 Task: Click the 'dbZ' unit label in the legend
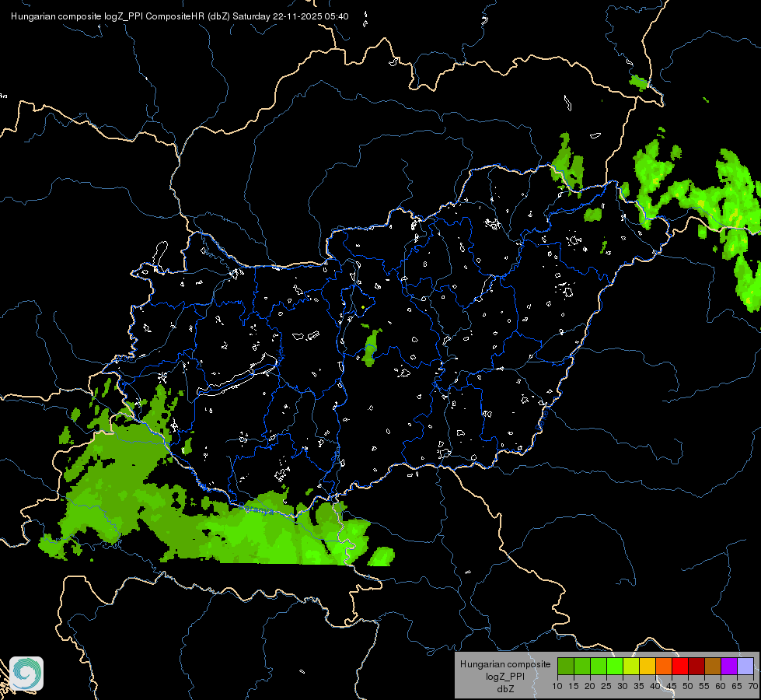pos(505,688)
